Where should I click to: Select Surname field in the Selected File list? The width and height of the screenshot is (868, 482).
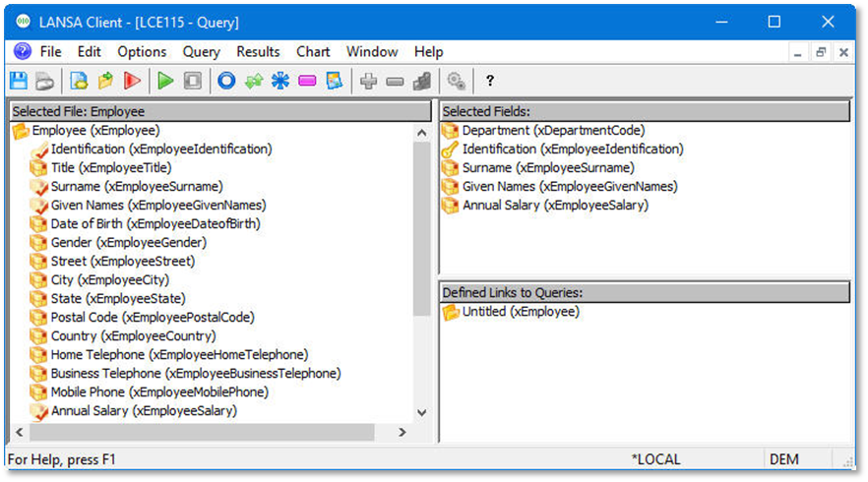click(127, 187)
